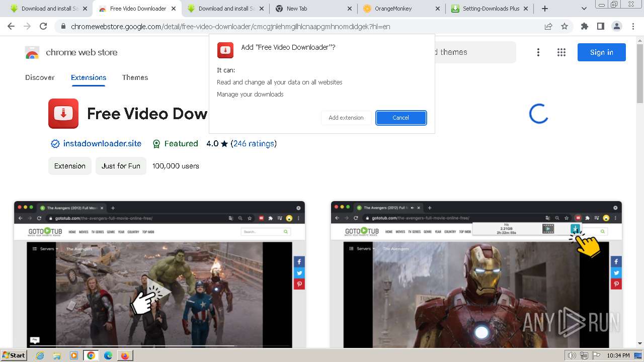Expand the tab search chevron
This screenshot has height=362, width=644.
click(x=584, y=9)
